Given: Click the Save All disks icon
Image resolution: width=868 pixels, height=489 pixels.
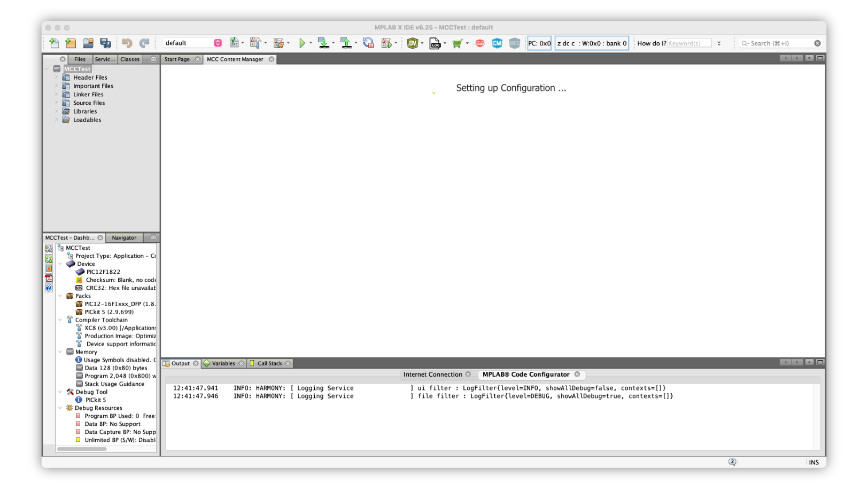Looking at the screenshot, I should pyautogui.click(x=105, y=43).
